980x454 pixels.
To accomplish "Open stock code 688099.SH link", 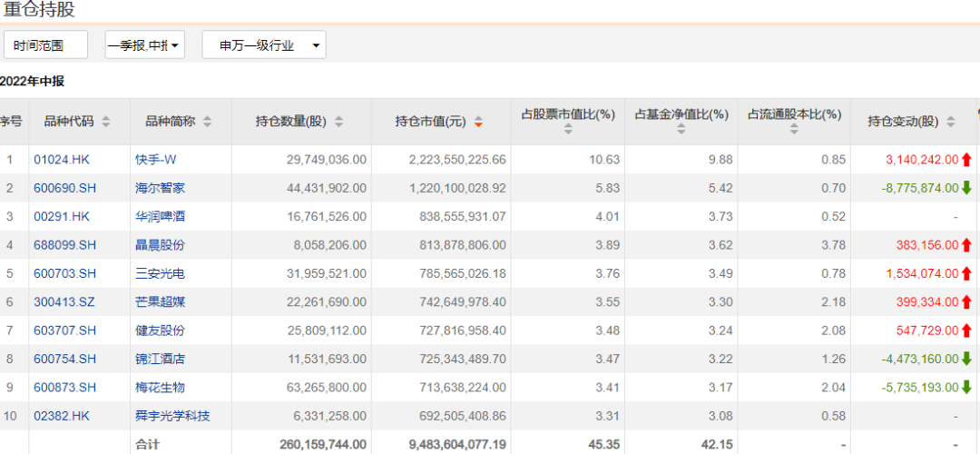I will pyautogui.click(x=65, y=244).
